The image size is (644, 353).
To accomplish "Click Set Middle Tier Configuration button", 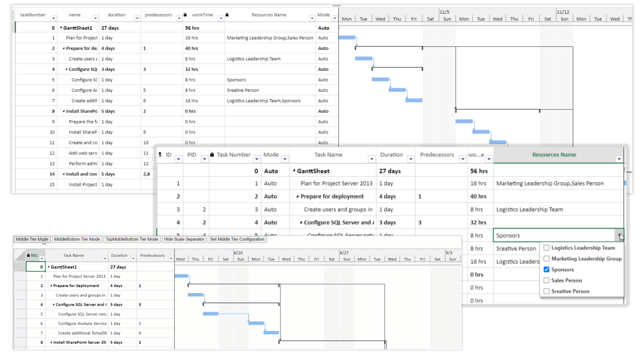I will pos(237,239).
